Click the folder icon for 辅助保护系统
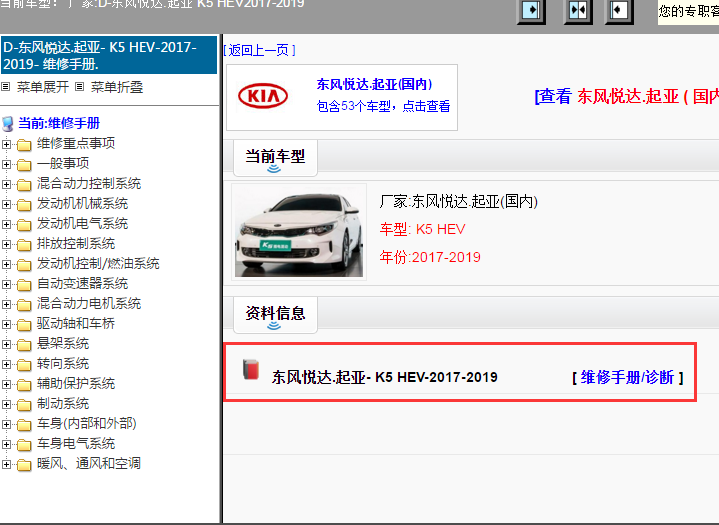The height and width of the screenshot is (525, 719). [x=24, y=385]
